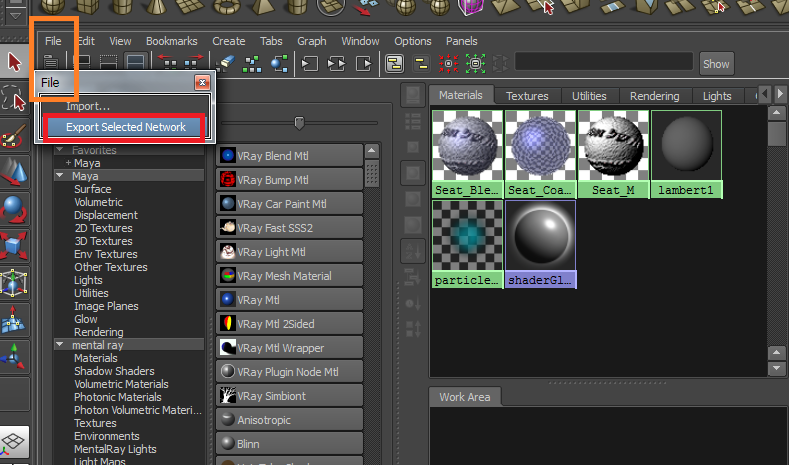Viewport: 789px width, 465px height.
Task: Expand the Maya item under Favorites
Action: tap(68, 163)
